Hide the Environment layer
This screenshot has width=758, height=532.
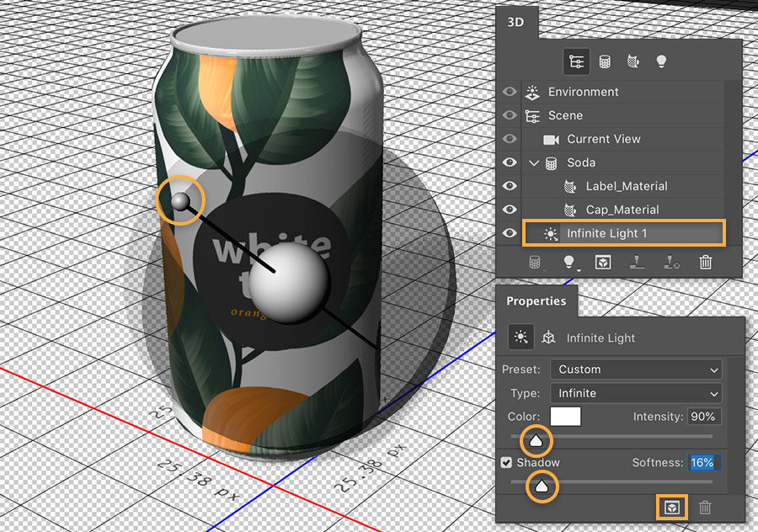pyautogui.click(x=509, y=92)
